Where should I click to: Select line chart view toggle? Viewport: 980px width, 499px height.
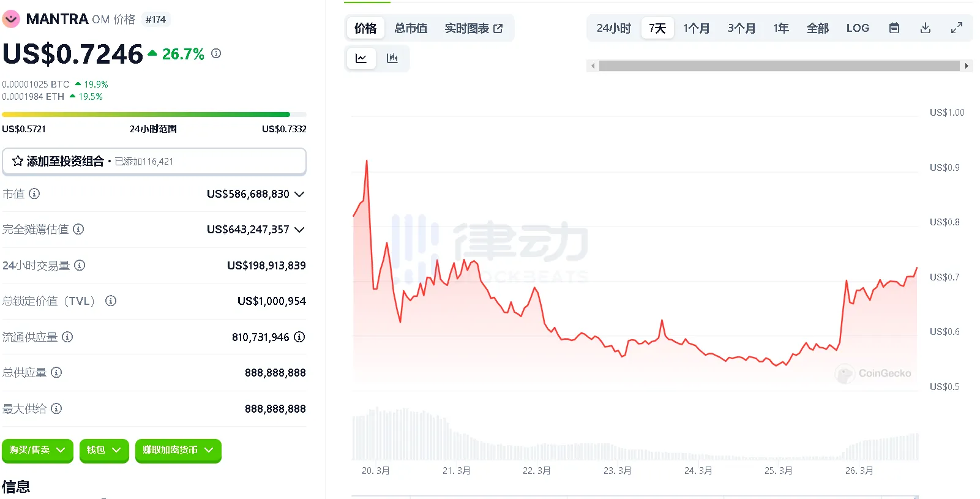361,58
